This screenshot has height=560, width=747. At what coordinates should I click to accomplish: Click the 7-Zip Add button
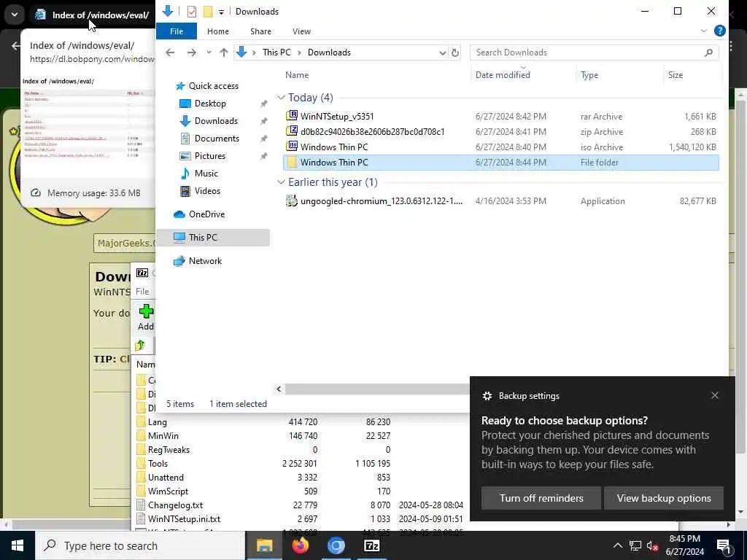coord(146,318)
